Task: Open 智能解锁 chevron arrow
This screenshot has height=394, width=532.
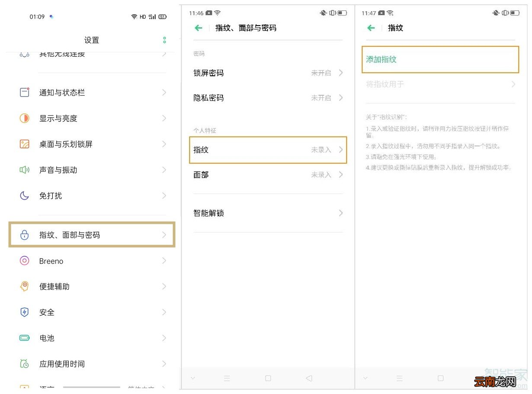Action: [341, 213]
